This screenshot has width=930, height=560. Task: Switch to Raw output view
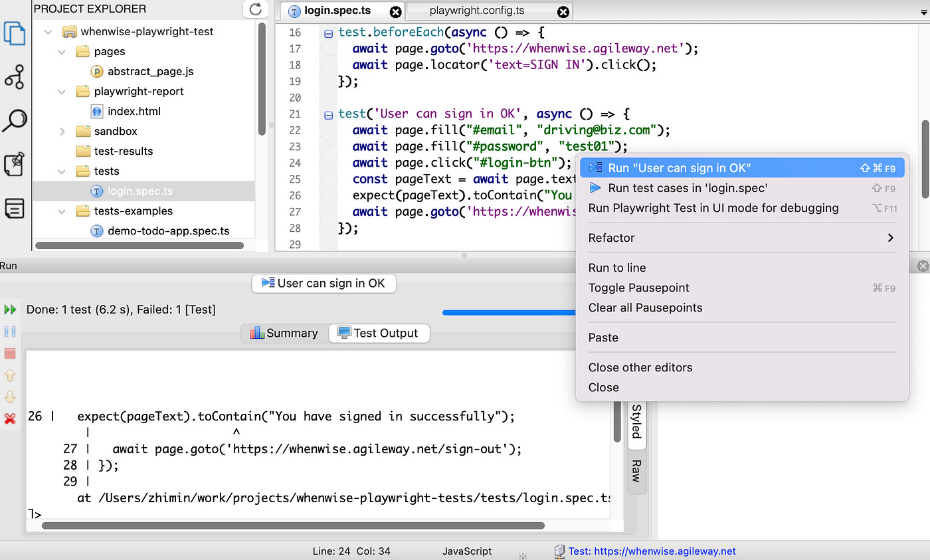(x=636, y=471)
